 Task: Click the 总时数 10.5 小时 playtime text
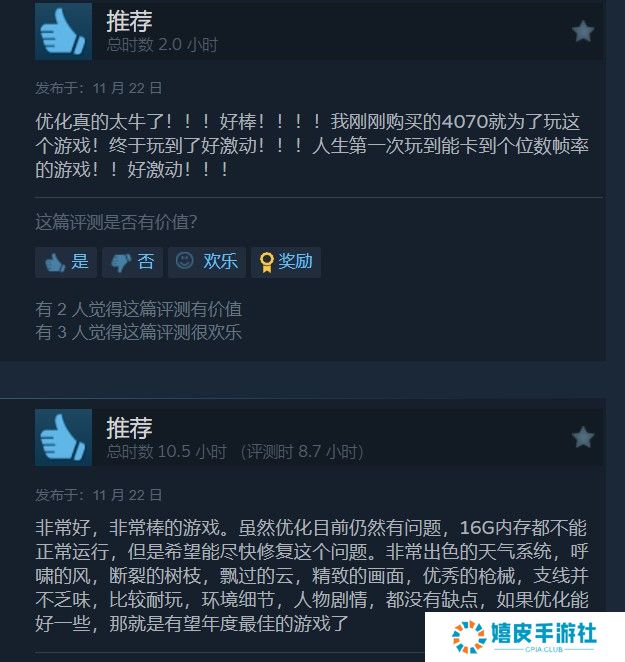point(166,451)
